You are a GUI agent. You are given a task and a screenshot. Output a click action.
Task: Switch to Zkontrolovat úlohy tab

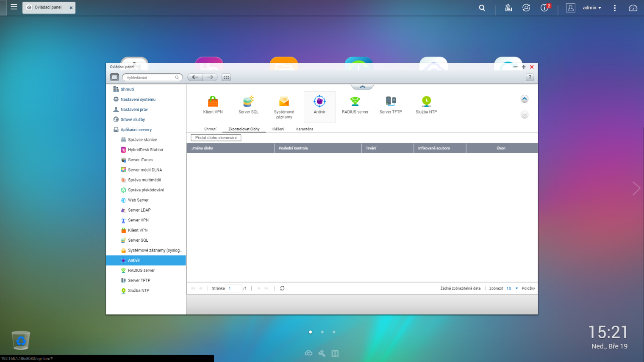[x=244, y=129]
